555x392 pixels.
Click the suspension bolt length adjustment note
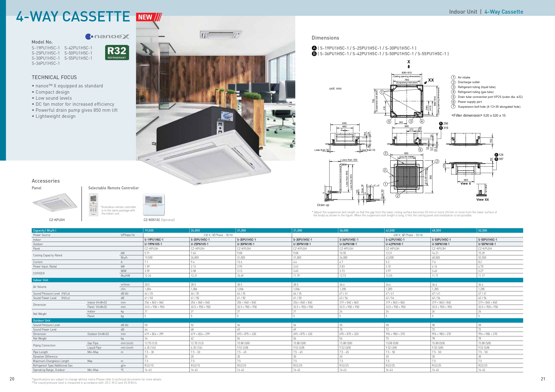pyautogui.click(x=404, y=214)
